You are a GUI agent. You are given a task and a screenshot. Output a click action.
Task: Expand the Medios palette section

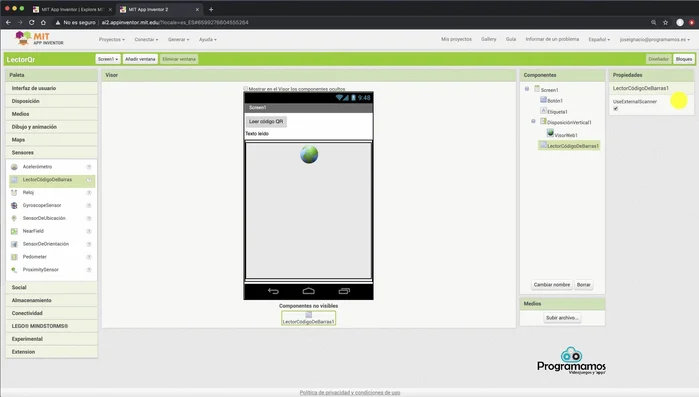pyautogui.click(x=52, y=114)
